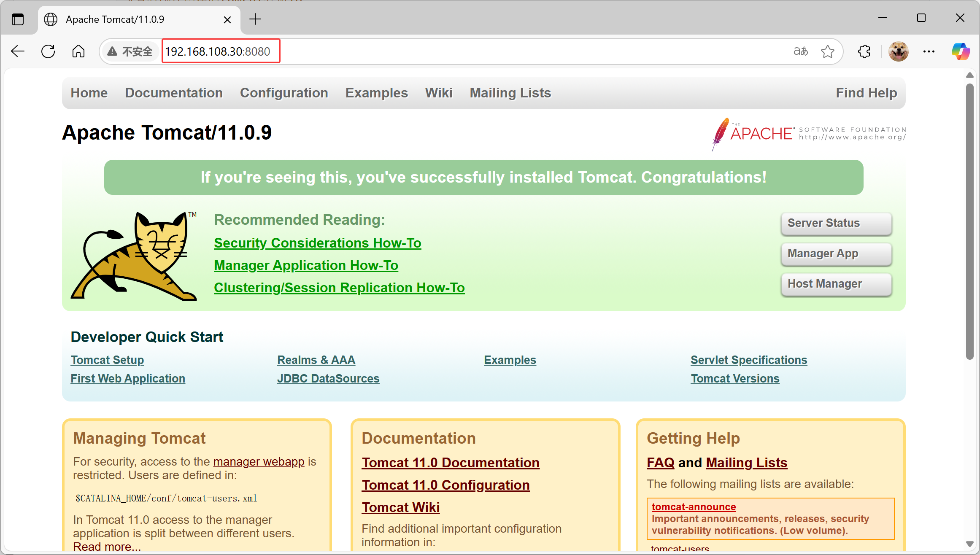Click the browser back arrow
Screen dimensions: 980x555
click(x=18, y=51)
